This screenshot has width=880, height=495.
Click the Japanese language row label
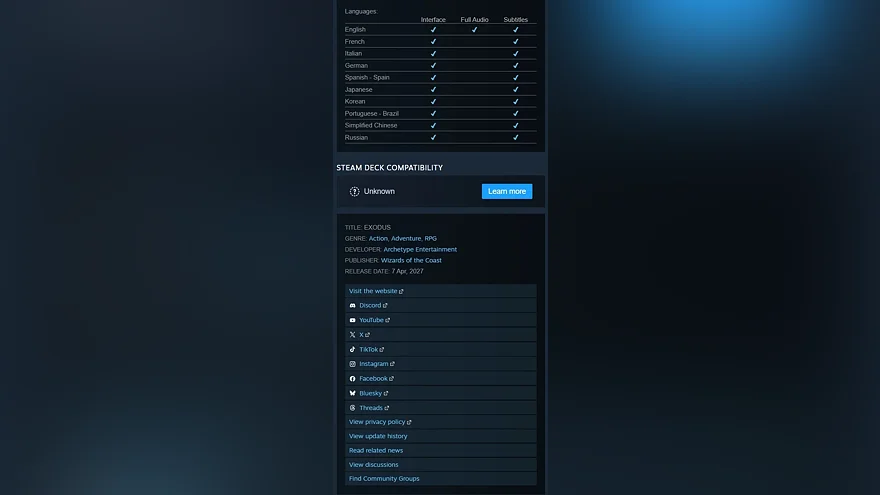click(358, 90)
